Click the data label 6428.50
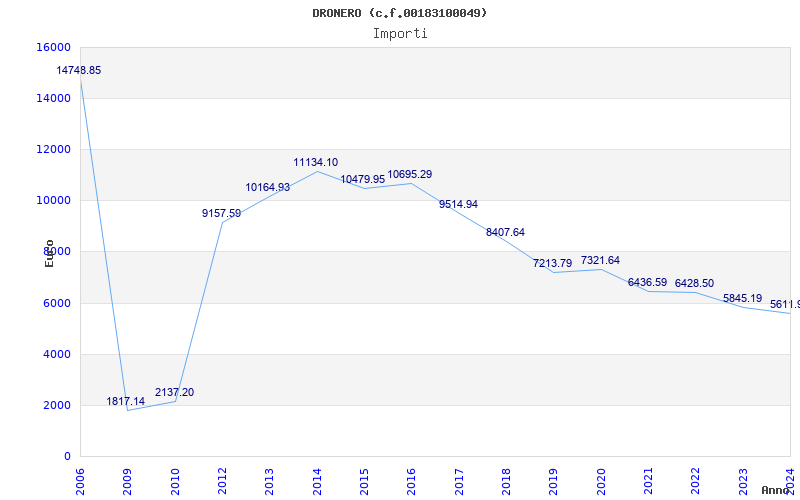800x500 pixels. click(694, 283)
